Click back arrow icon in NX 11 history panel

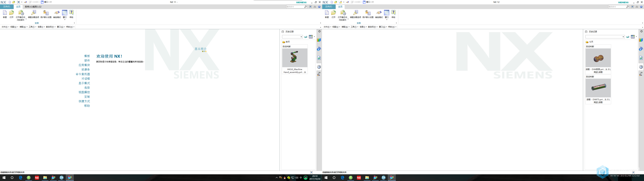click(306, 37)
